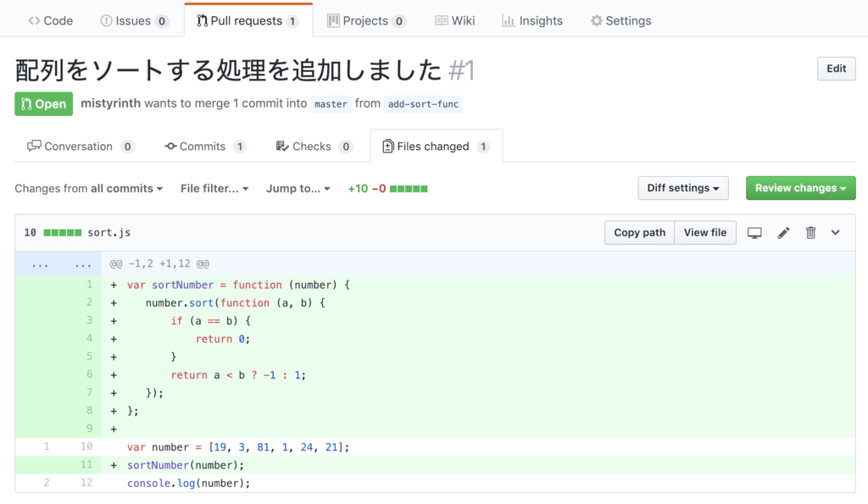Click the Edit title button
Screen dimensions: 868x504
[836, 69]
